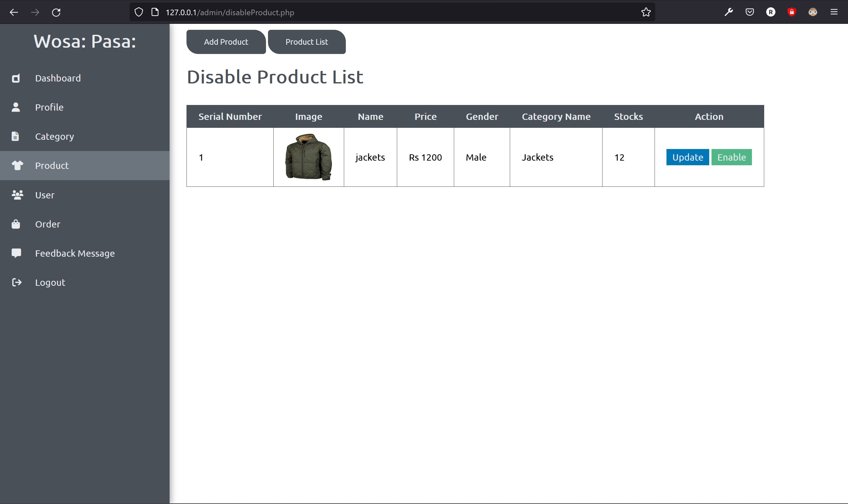Open the browser hamburger menu
Image resolution: width=848 pixels, height=504 pixels.
point(834,13)
